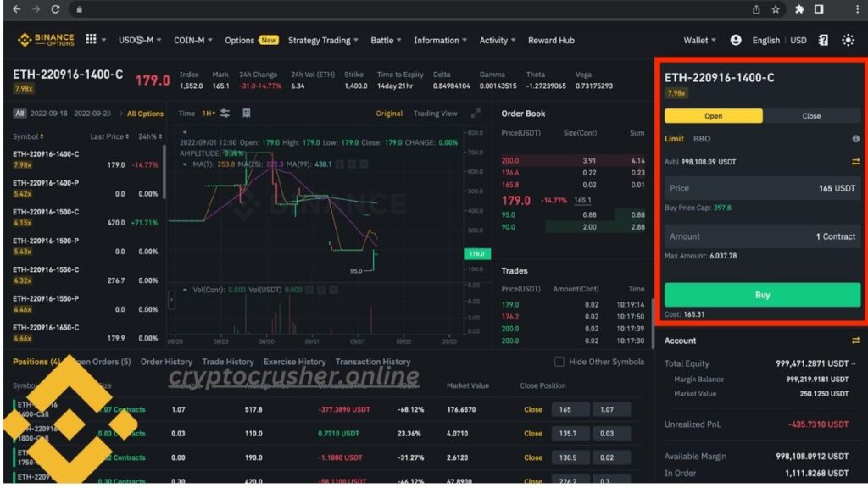
Task: Open the browser side panel icon
Action: (x=819, y=9)
